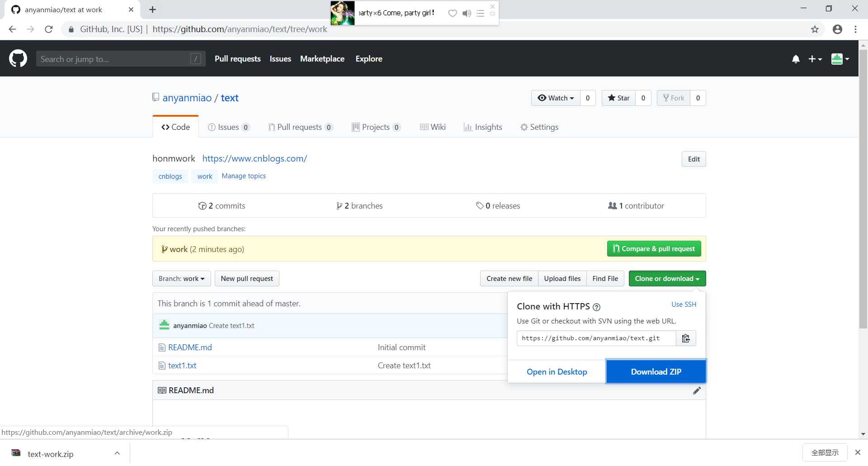Image resolution: width=868 pixels, height=466 pixels.
Task: Open Chrome user account icon
Action: point(837,29)
